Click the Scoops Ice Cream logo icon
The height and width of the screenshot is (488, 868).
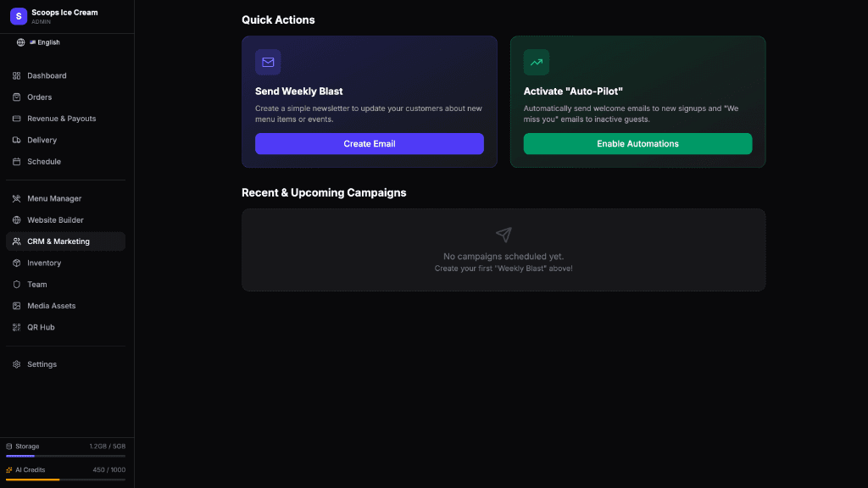tap(19, 16)
